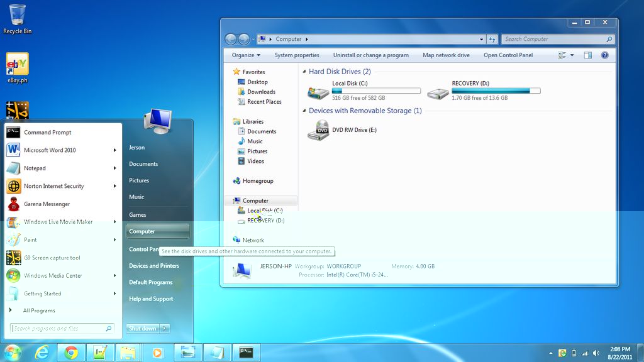
Task: Open the DVD RW Drive (E:) icon
Action: pos(319,130)
